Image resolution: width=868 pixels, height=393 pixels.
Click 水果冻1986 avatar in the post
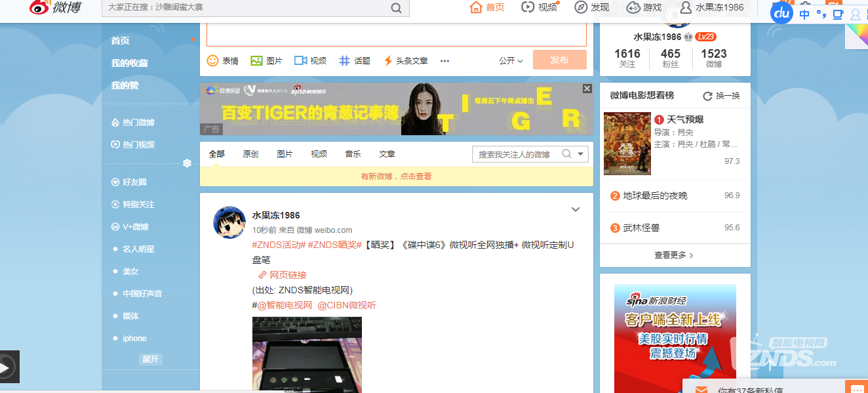coord(229,222)
